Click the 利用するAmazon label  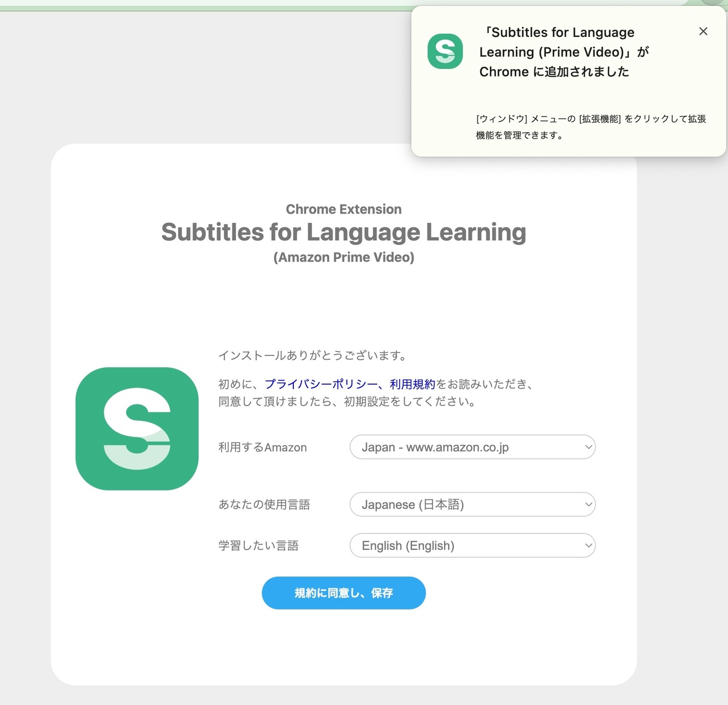263,447
